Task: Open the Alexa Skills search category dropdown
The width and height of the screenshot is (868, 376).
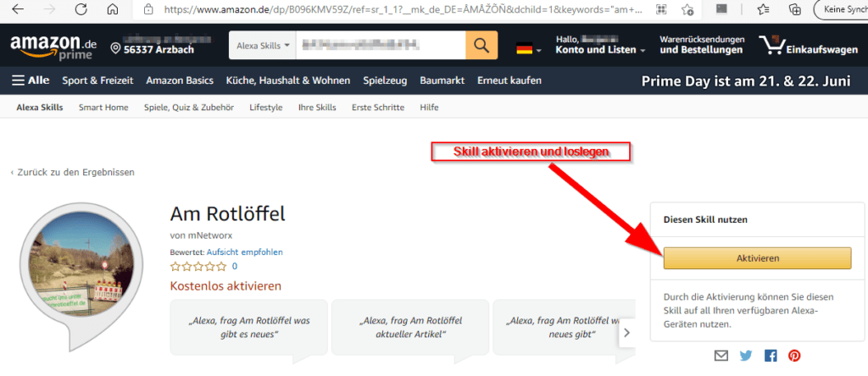Action: coord(263,46)
